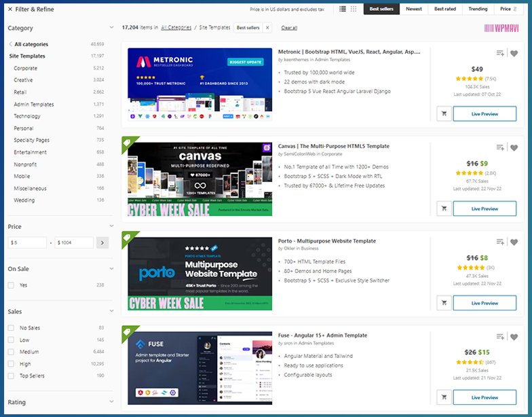
Task: Collapse the Sales section
Action: 111,311
